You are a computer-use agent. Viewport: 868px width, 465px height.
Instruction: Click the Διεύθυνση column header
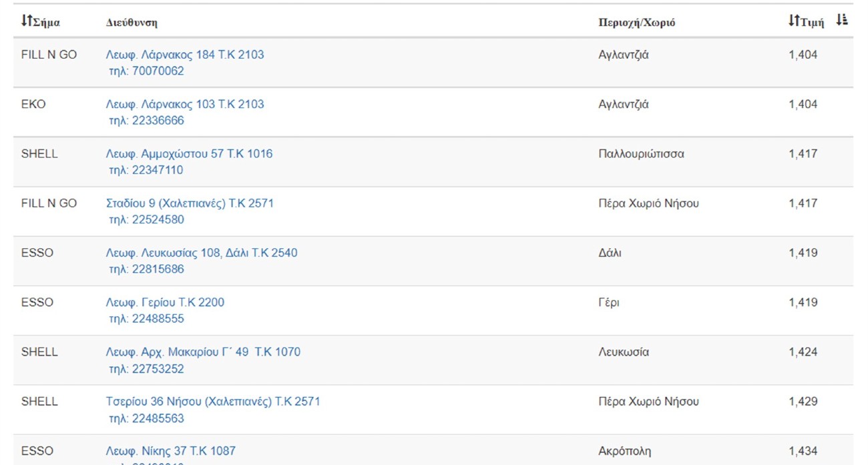pos(132,23)
